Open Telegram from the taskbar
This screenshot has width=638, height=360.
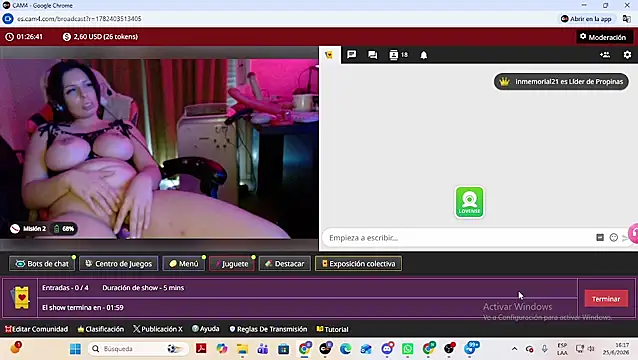click(470, 348)
